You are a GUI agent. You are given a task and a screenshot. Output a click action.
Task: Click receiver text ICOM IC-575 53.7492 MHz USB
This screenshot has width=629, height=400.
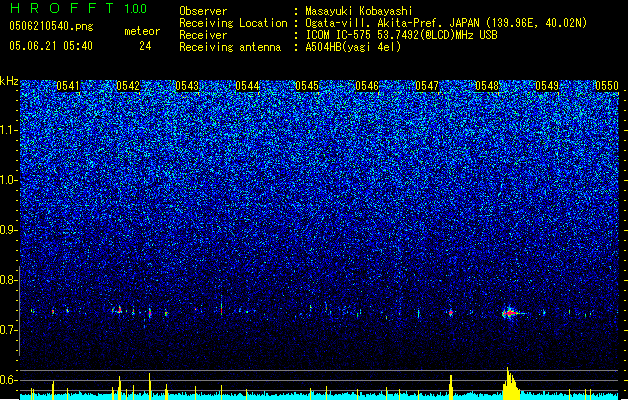402,35
